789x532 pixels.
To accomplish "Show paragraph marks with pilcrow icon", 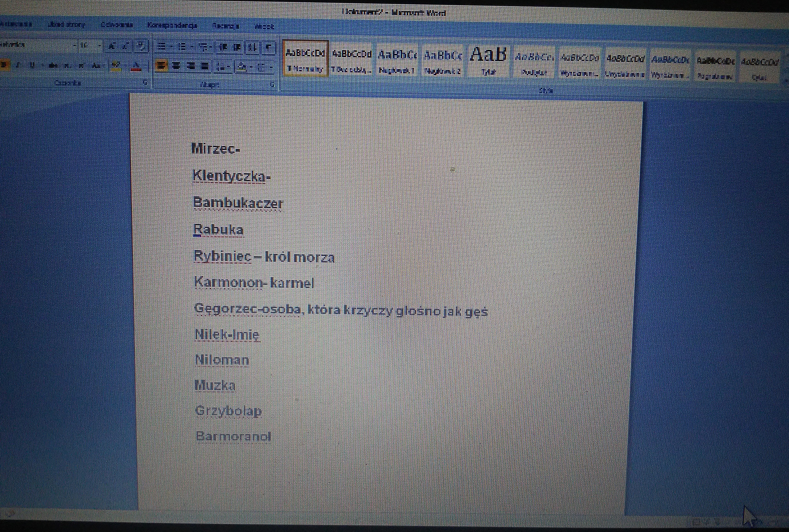I will point(268,47).
